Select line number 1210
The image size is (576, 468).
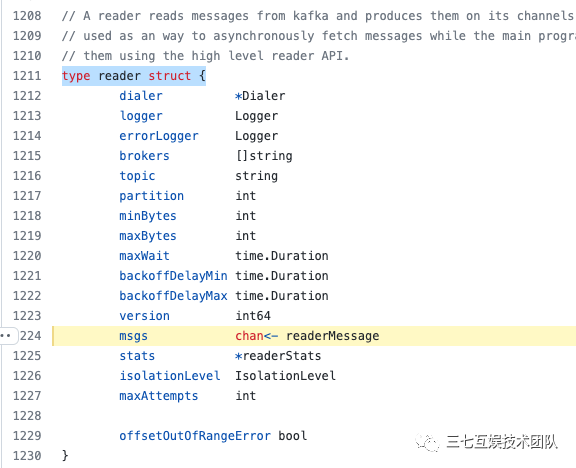coord(27,56)
